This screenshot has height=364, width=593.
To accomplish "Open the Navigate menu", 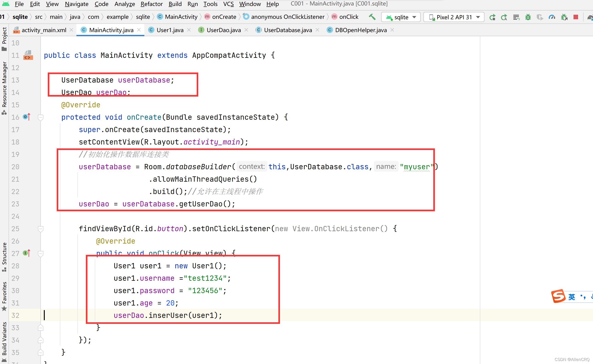I will pyautogui.click(x=77, y=4).
